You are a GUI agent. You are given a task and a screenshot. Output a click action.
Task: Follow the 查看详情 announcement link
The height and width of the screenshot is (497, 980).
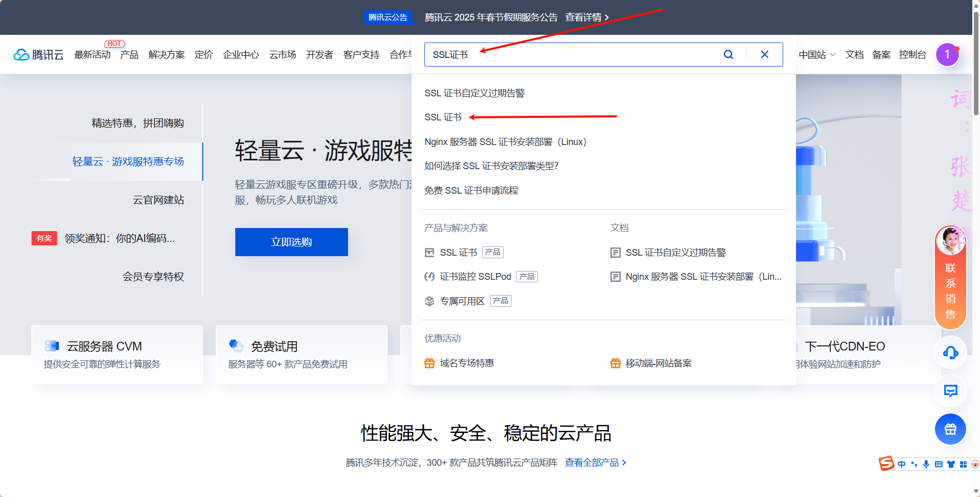point(585,17)
